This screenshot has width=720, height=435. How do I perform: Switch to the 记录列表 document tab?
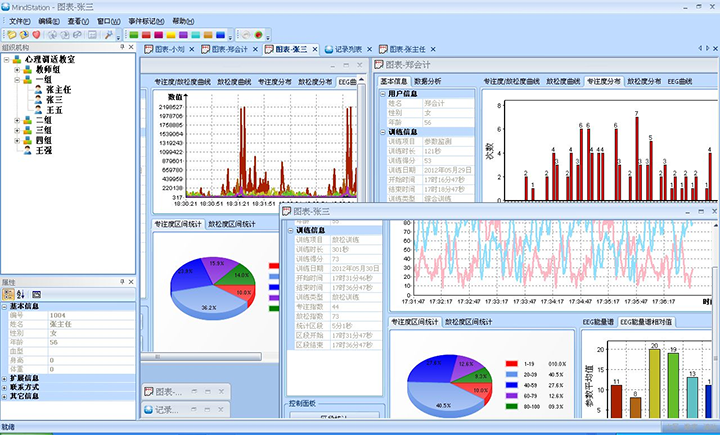click(x=348, y=48)
